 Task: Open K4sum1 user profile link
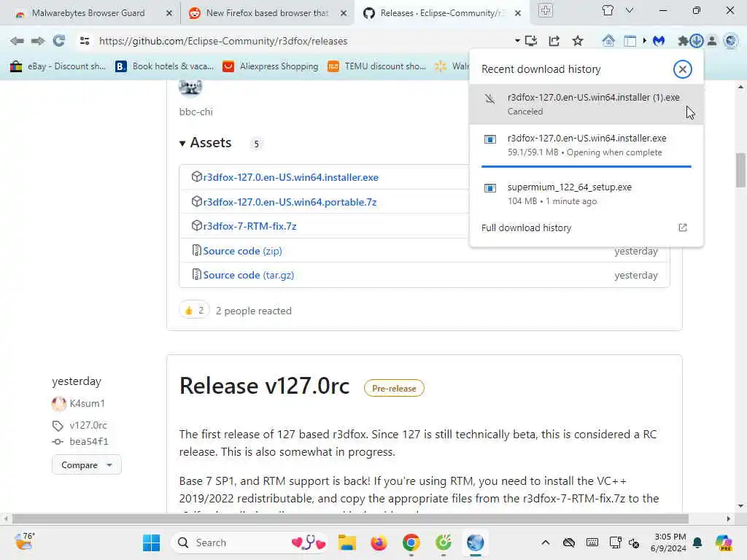[88, 403]
